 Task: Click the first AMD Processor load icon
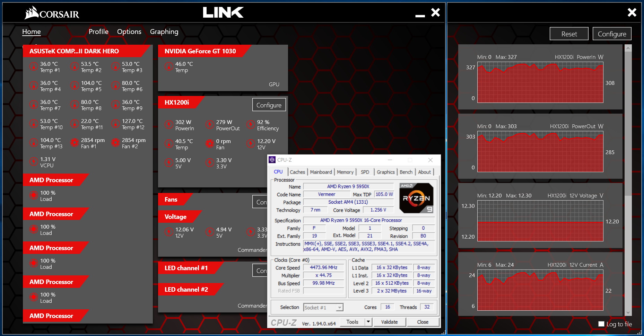pyautogui.click(x=34, y=195)
